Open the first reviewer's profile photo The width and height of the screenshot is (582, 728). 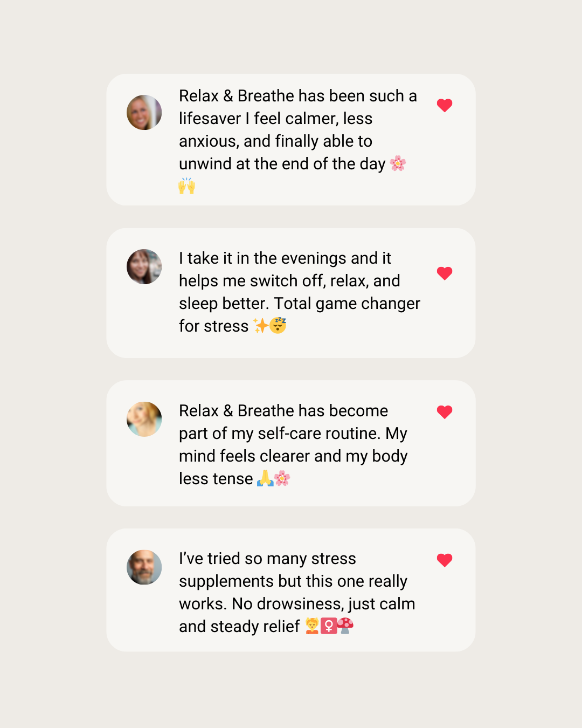coord(144,113)
